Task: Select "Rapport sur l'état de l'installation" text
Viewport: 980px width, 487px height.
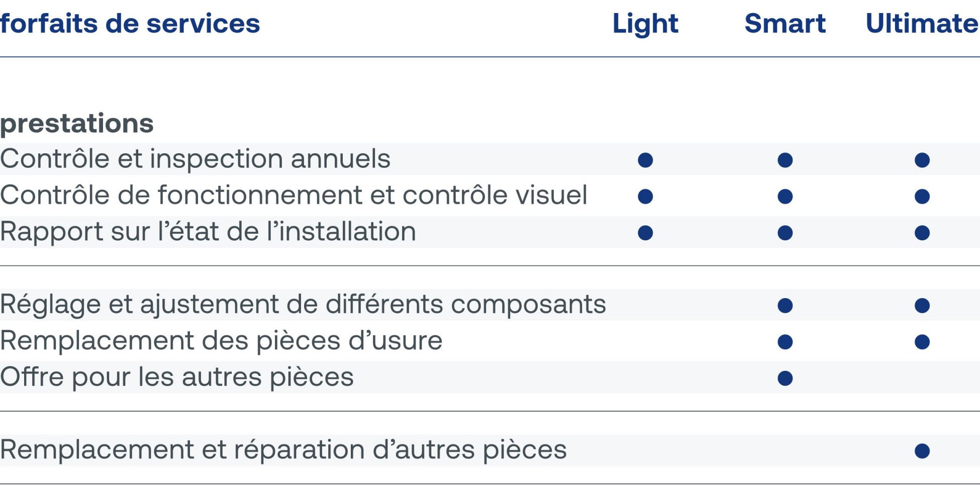Action: [x=208, y=232]
